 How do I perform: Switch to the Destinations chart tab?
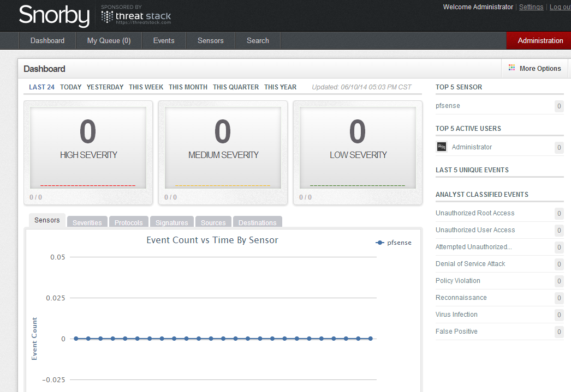[x=258, y=222]
